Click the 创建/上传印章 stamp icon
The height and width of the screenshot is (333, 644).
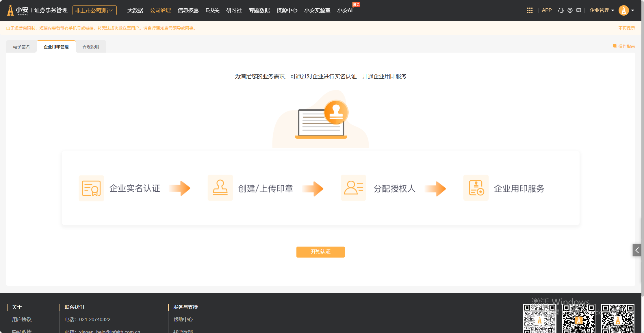click(x=220, y=188)
